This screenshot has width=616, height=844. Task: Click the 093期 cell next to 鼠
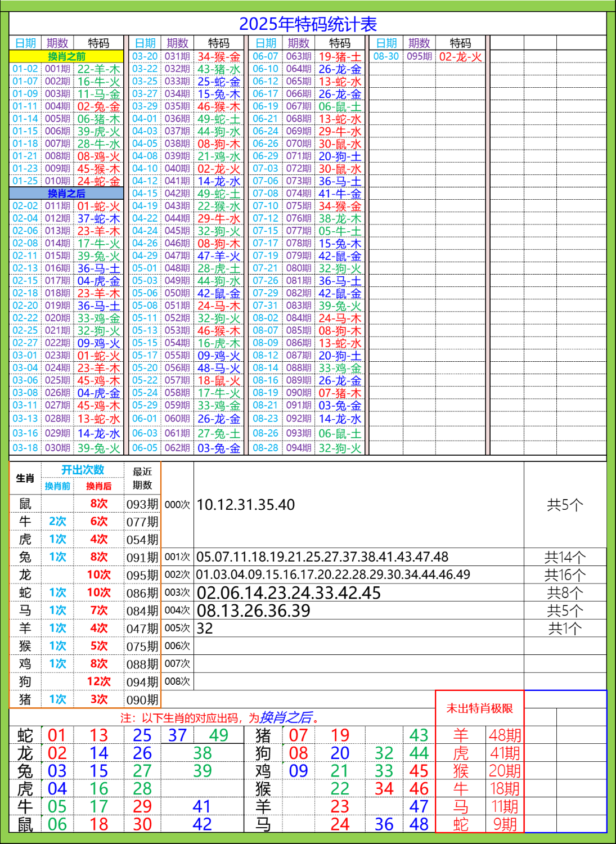point(142,502)
